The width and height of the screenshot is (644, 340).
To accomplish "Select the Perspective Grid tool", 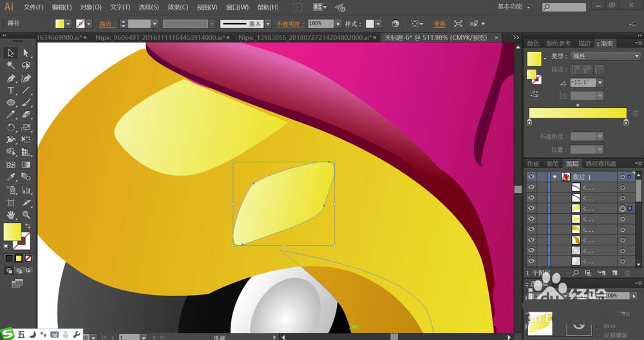I will (26, 153).
